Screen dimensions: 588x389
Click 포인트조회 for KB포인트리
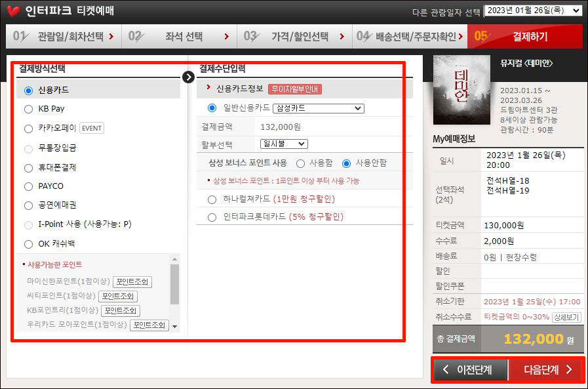[x=121, y=310]
